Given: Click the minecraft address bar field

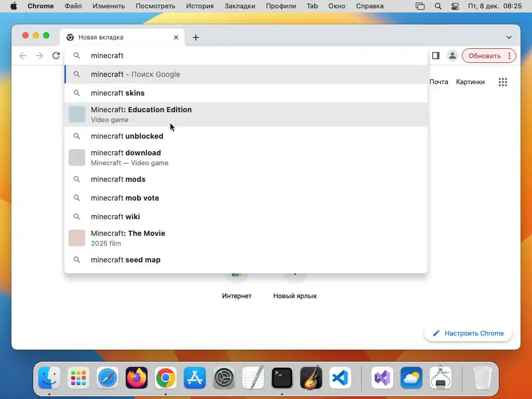Looking at the screenshot, I should click(246, 56).
